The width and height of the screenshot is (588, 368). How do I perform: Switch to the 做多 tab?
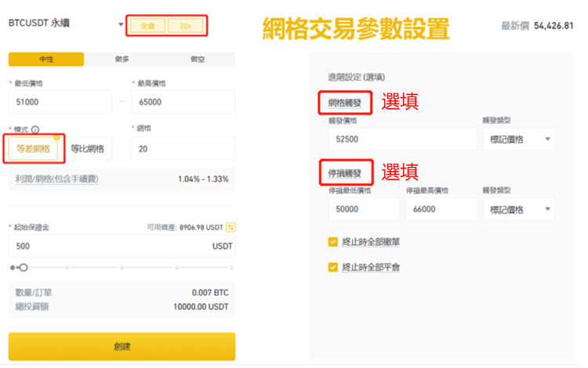122,60
